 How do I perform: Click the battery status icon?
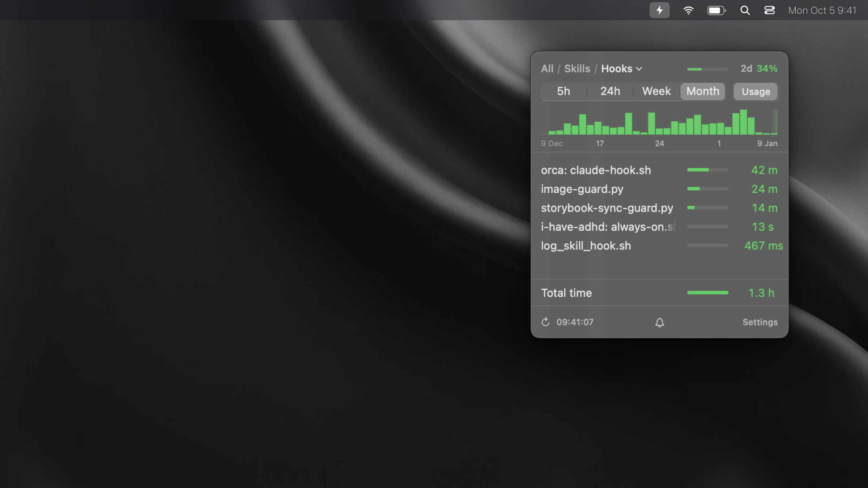tap(716, 10)
